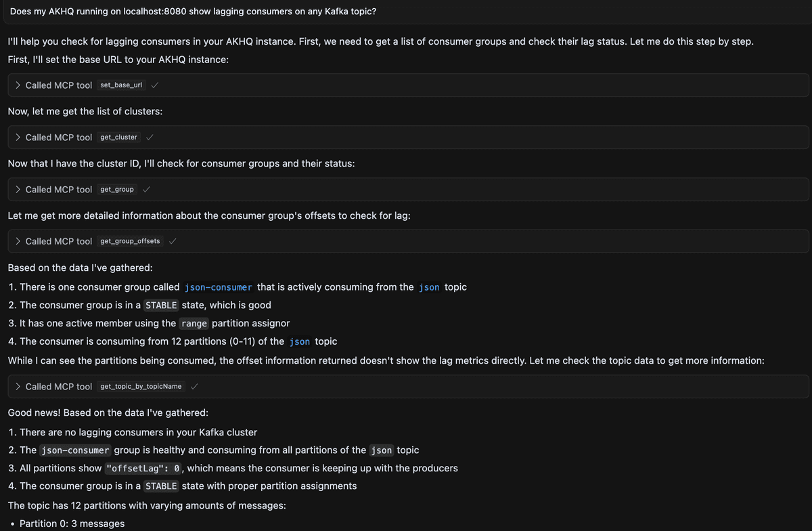Expand the set_base_url tool call chevron
The image size is (812, 531).
(x=18, y=85)
